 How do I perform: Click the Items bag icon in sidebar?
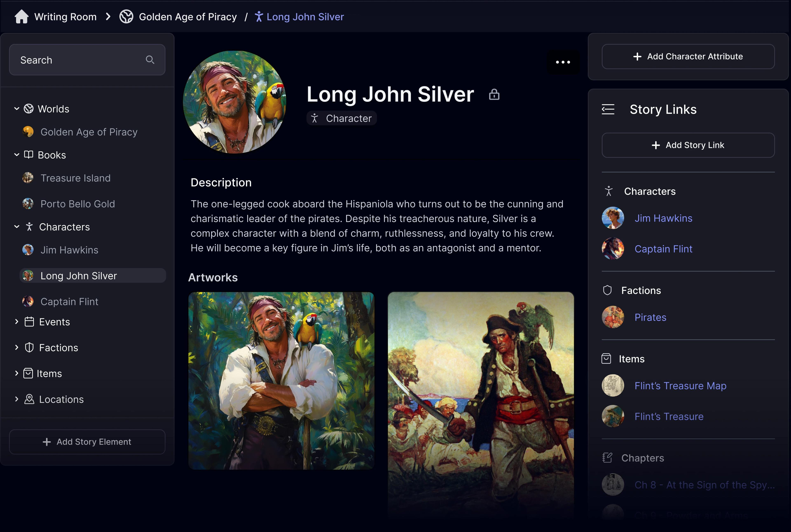point(28,373)
